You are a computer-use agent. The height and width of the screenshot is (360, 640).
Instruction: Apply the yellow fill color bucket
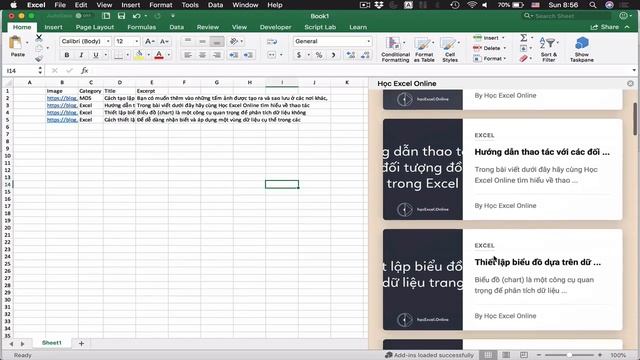tap(139, 55)
